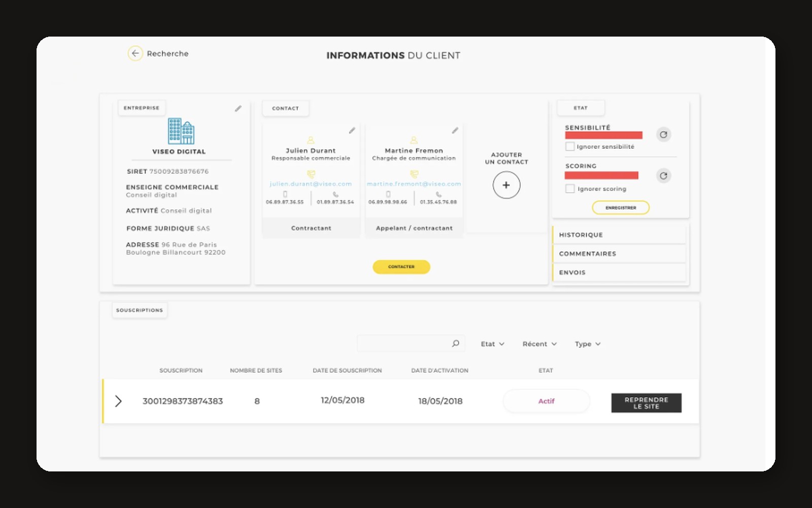
Task: Click the Etat section label
Action: [581, 108]
